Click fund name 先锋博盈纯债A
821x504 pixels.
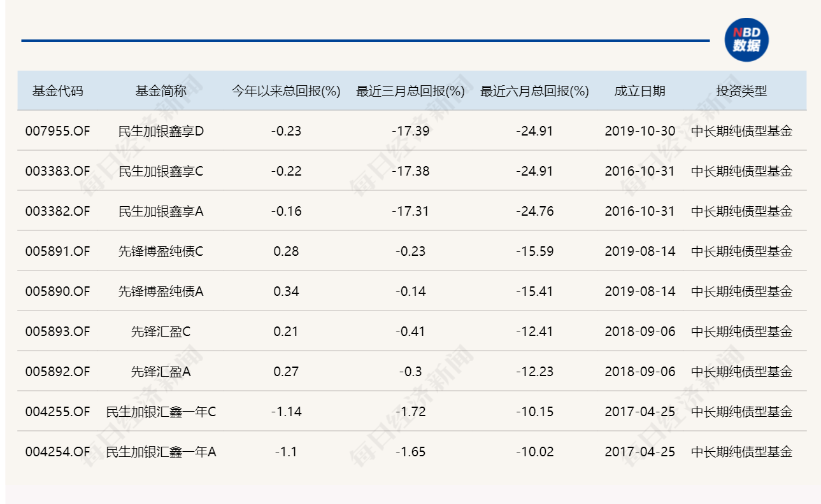[161, 291]
